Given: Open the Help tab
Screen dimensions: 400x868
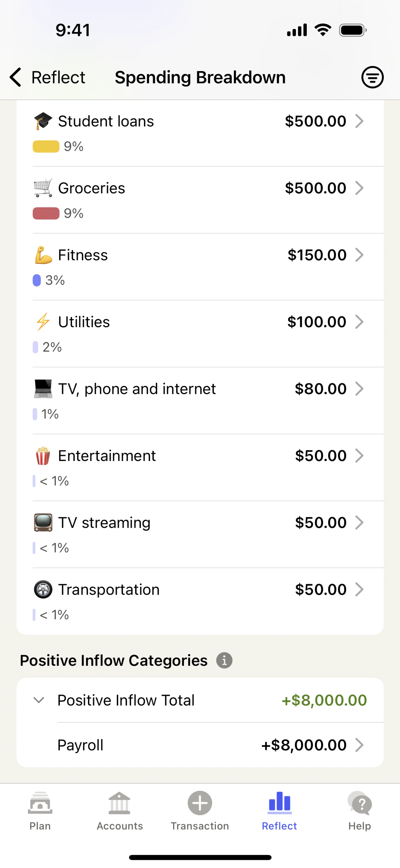Looking at the screenshot, I should click(x=360, y=811).
